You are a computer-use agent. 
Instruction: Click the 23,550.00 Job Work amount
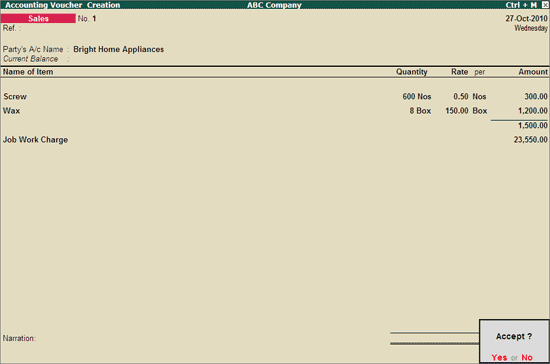(531, 140)
